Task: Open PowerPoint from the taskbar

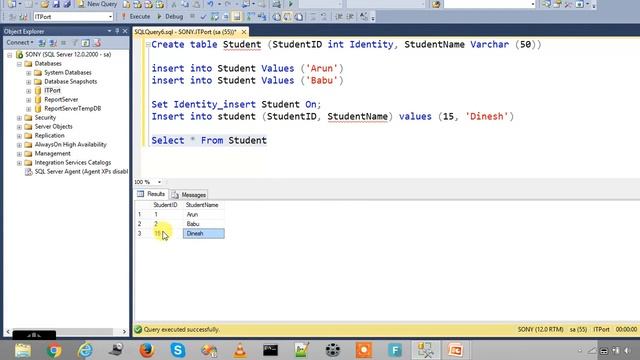Action: click(x=456, y=350)
